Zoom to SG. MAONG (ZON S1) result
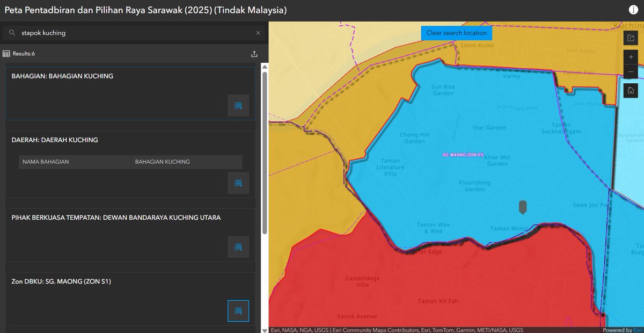 tap(238, 310)
